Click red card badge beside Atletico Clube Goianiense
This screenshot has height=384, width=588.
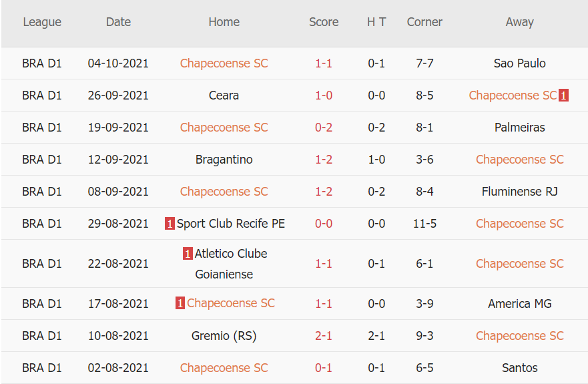point(188,254)
